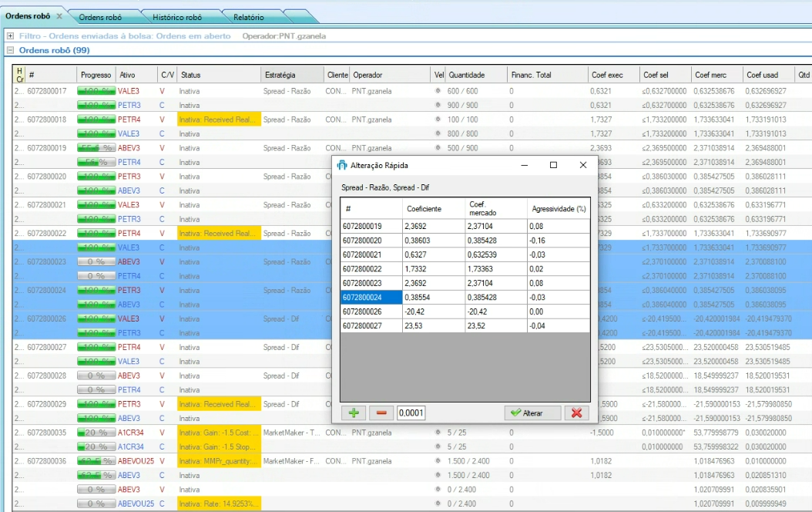Click the red X cancel button beside Alterar
The image size is (812, 512).
(x=575, y=413)
